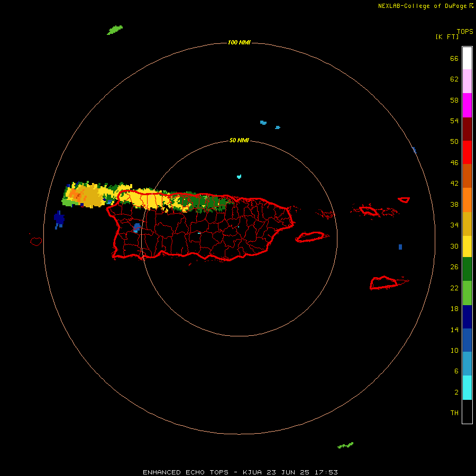Click the 22 legend value
This screenshot has width=476, height=476.
(454, 288)
